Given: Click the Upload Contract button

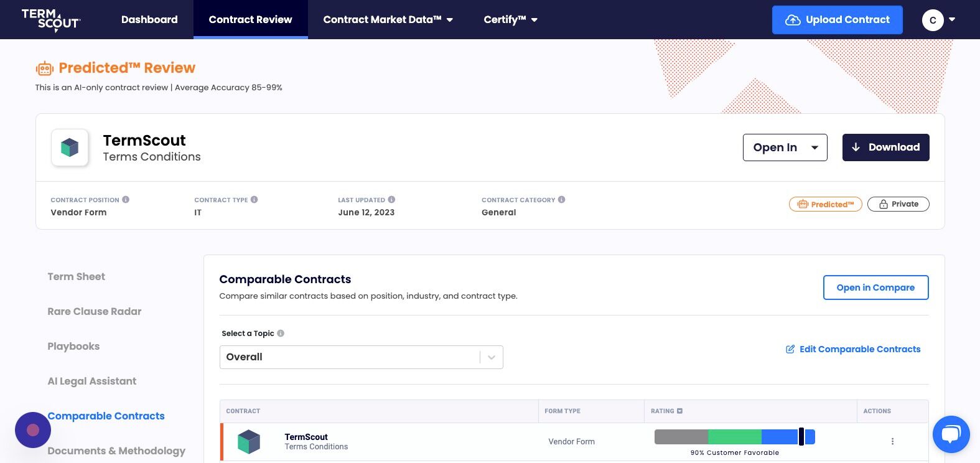Looking at the screenshot, I should (837, 20).
